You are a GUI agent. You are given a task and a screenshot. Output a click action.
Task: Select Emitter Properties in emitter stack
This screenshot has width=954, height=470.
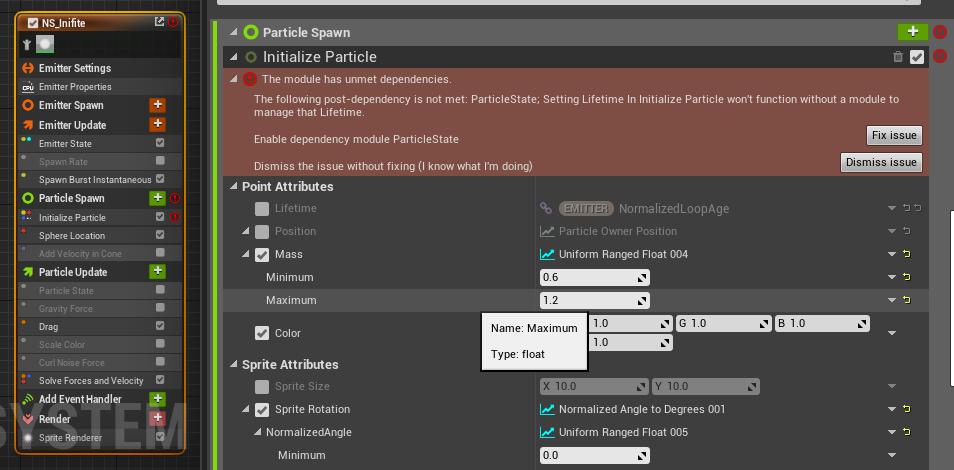click(75, 86)
